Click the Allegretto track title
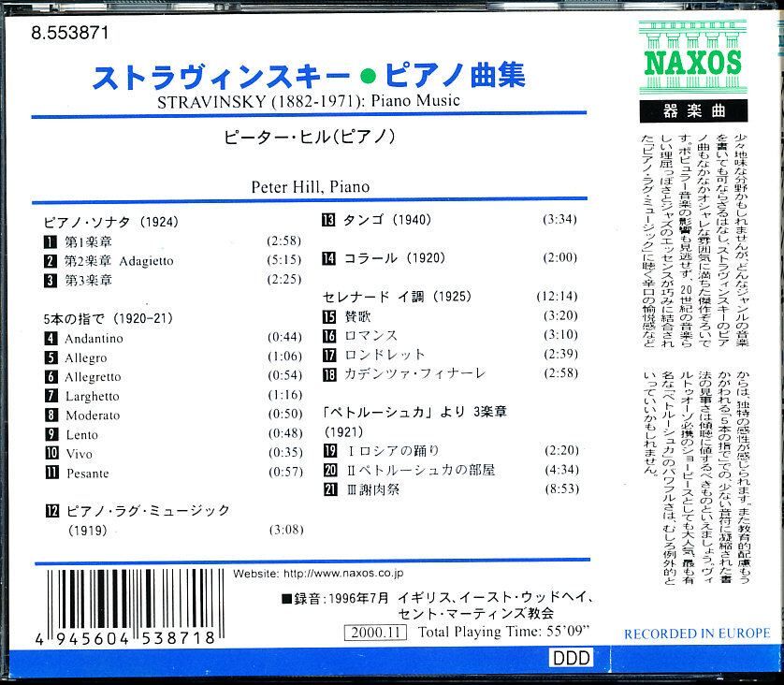This screenshot has width=784, height=685. point(93,377)
